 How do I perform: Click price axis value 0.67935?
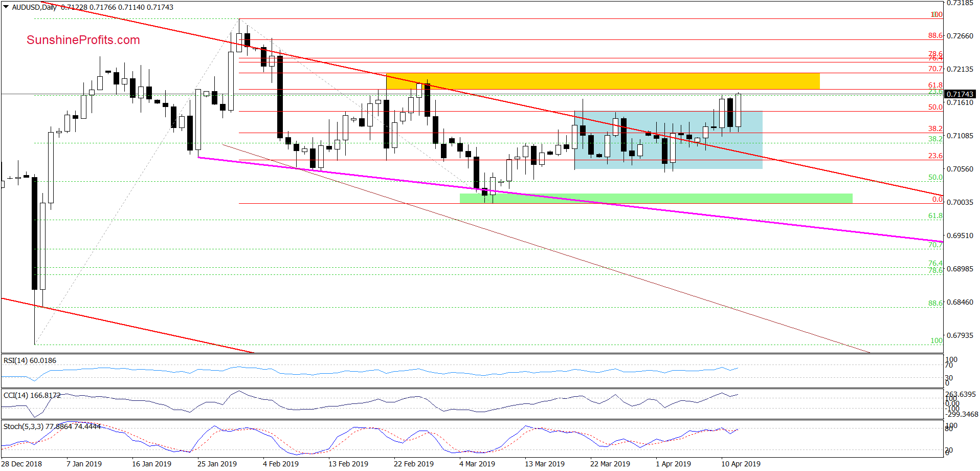coord(960,335)
